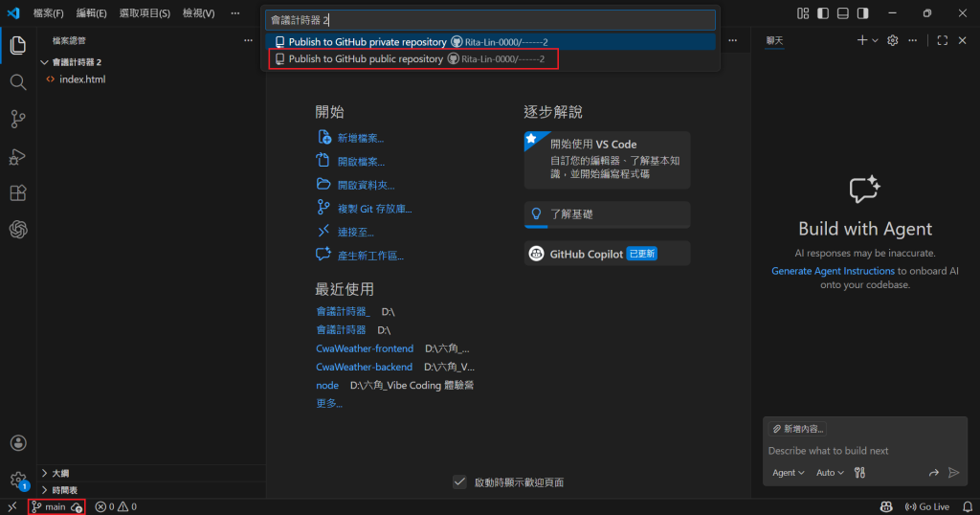The height and width of the screenshot is (515, 980).
Task: Open the Source Control view icon
Action: point(17,119)
